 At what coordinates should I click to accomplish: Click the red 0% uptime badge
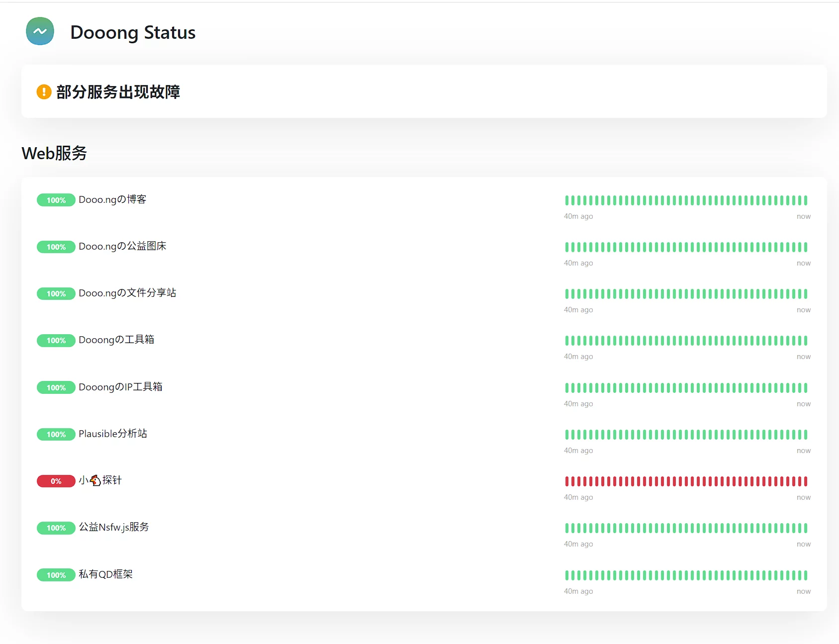(x=56, y=481)
